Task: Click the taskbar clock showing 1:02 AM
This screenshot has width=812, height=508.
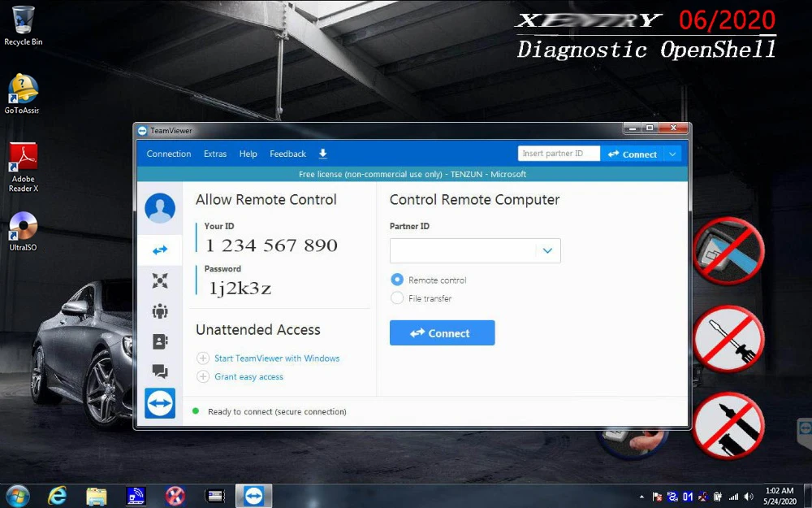Action: tap(780, 496)
